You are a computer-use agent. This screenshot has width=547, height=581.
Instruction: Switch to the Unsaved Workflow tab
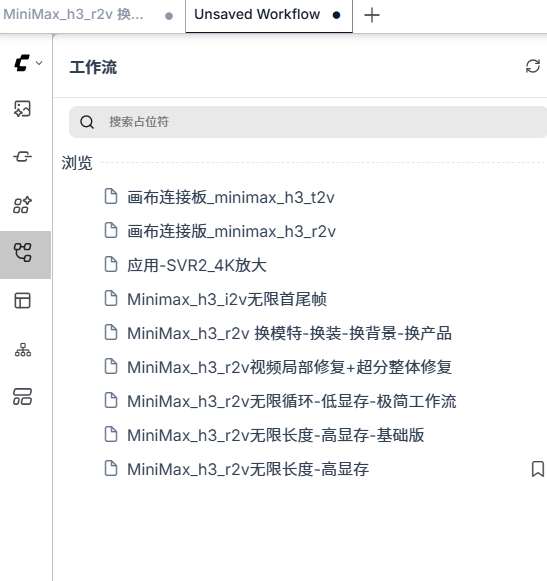coord(269,16)
